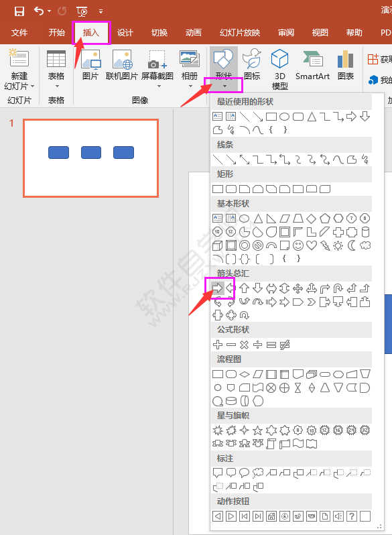This screenshot has width=392, height=535.
Task: Open the undo history dropdown arrow
Action: [50, 11]
